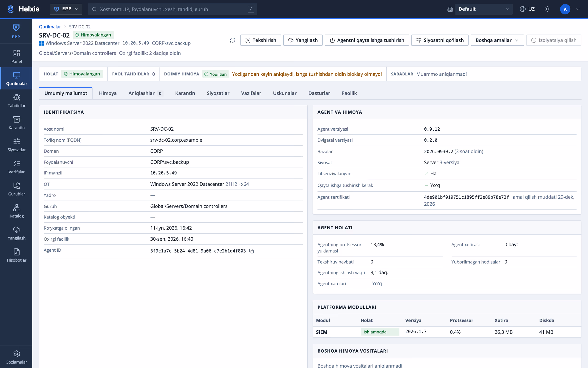This screenshot has width=588, height=368.
Task: Open Yangilash in the left sidebar
Action: 16,233
